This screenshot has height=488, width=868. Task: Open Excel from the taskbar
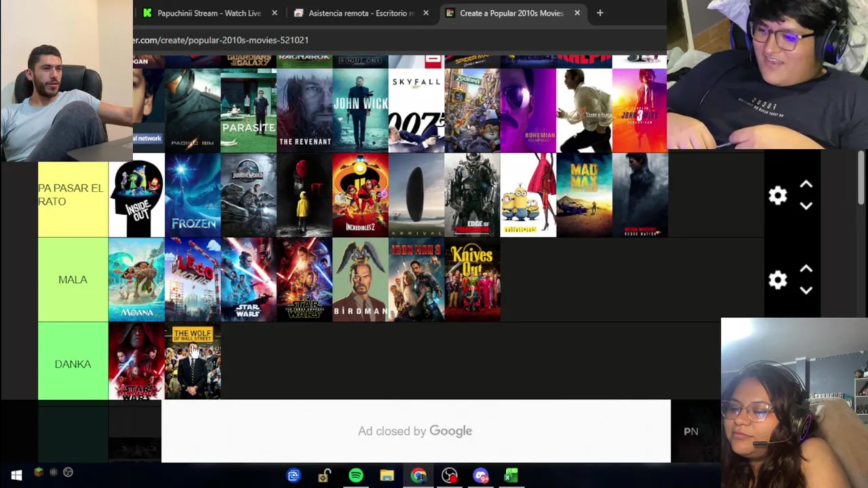[x=511, y=476]
